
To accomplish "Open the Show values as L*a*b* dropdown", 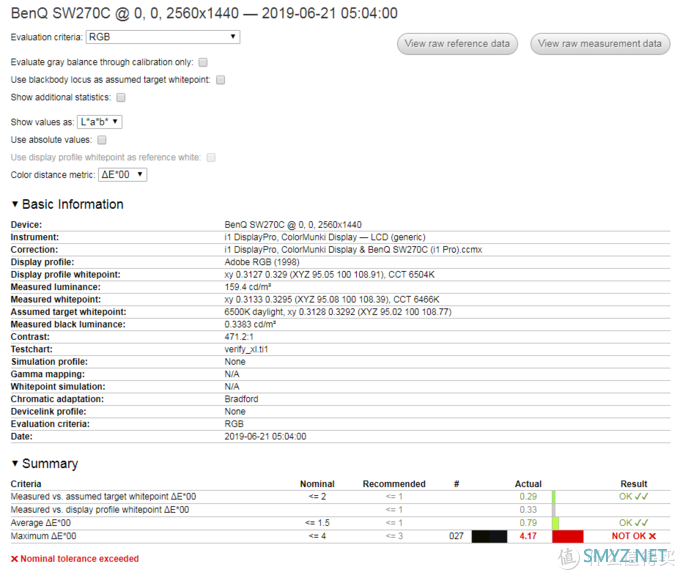I will click(99, 122).
